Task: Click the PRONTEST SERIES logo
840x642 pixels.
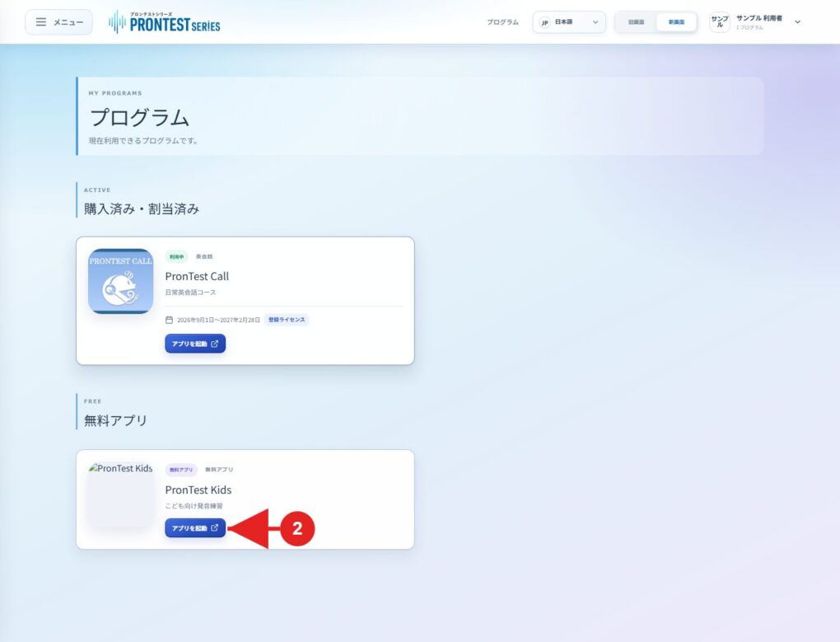Action: point(165,22)
